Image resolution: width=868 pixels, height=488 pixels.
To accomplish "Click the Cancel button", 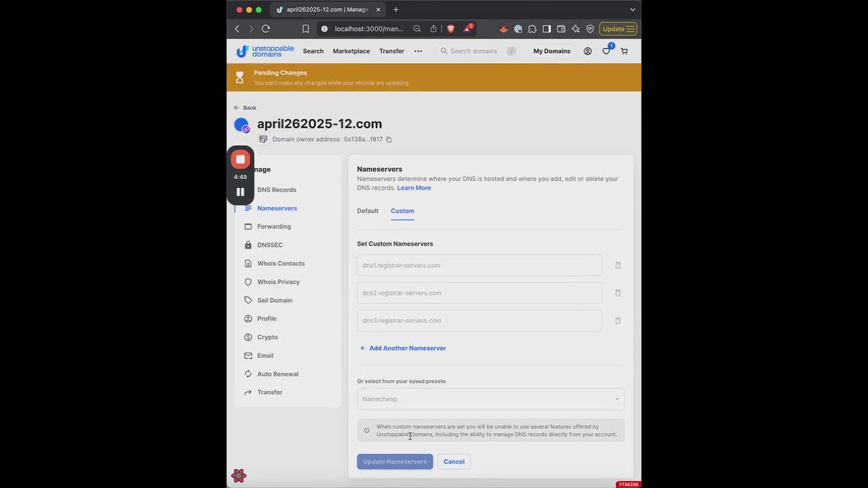I will point(454,462).
